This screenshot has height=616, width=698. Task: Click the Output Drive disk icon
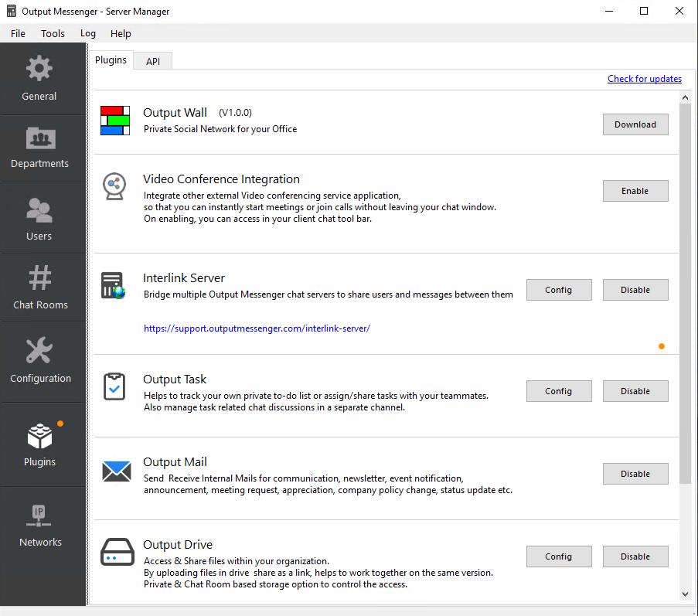tap(117, 552)
